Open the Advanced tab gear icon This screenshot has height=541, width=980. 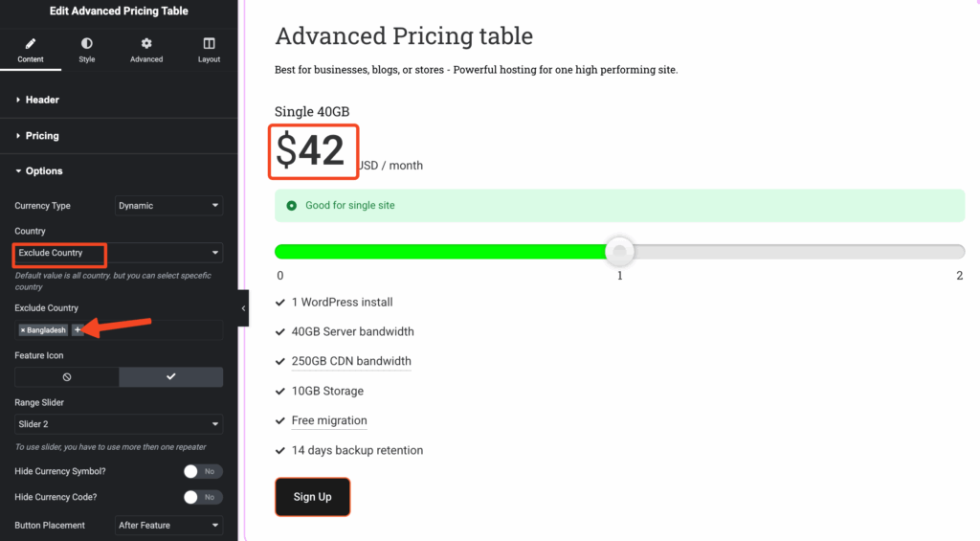coord(146,44)
